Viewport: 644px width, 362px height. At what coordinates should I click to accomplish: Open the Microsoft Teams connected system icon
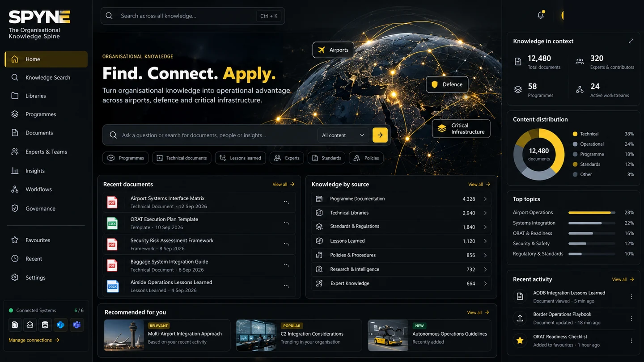coord(76,325)
